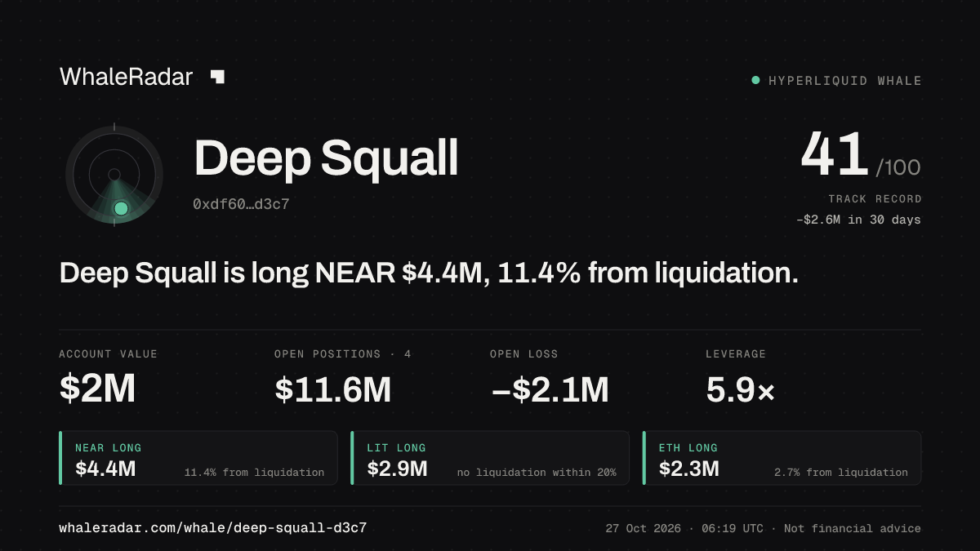This screenshot has height=551, width=980.
Task: Click the TRACK RECORD label
Action: click(875, 199)
